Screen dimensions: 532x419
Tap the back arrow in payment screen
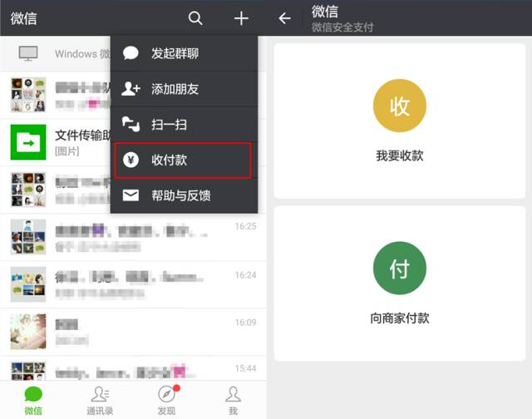click(x=285, y=18)
